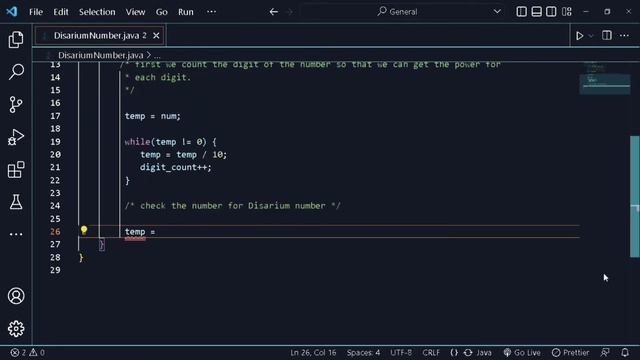
Task: Show code actions lightbulb on line 26
Action: click(x=84, y=230)
